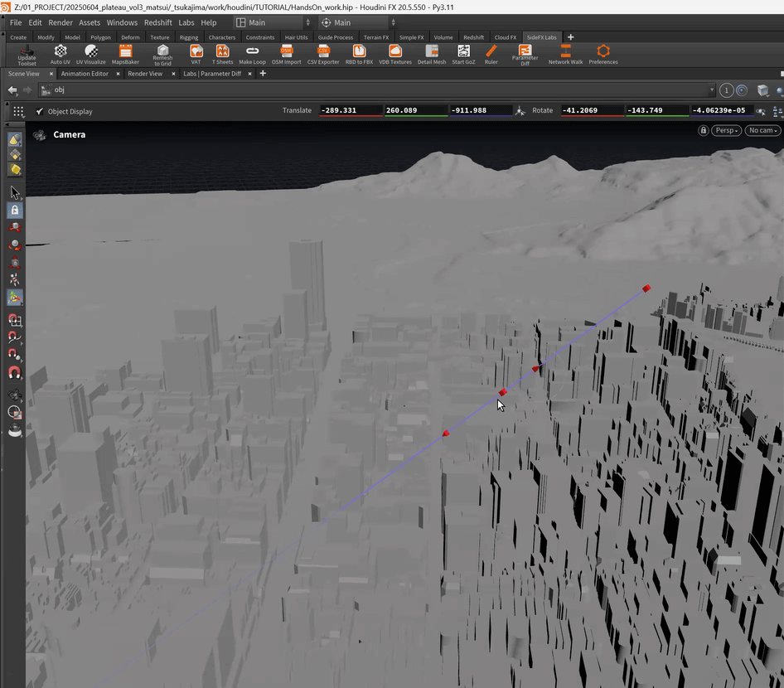Expand the No cam camera dropdown
This screenshot has width=784, height=688.
(762, 131)
